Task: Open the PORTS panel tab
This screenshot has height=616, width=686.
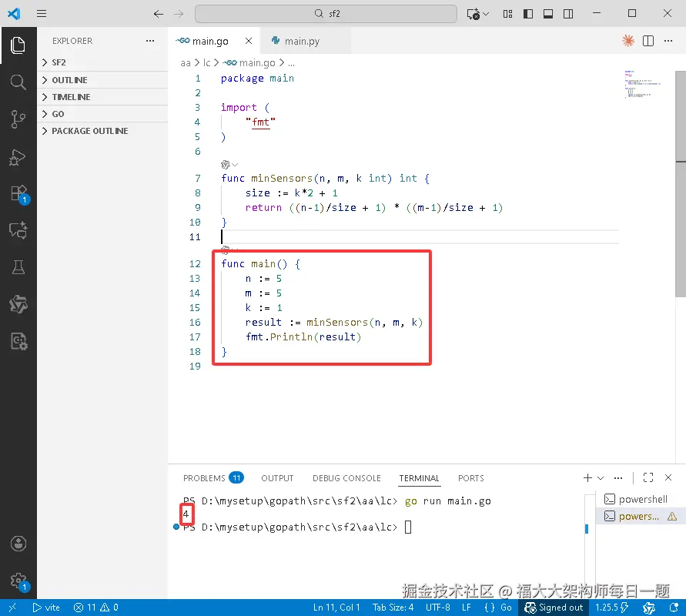Action: click(470, 478)
